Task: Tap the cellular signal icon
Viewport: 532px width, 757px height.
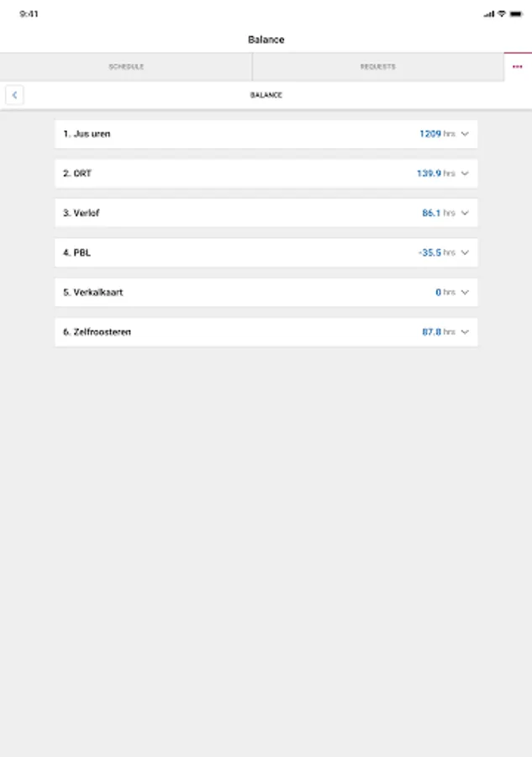Action: [489, 14]
